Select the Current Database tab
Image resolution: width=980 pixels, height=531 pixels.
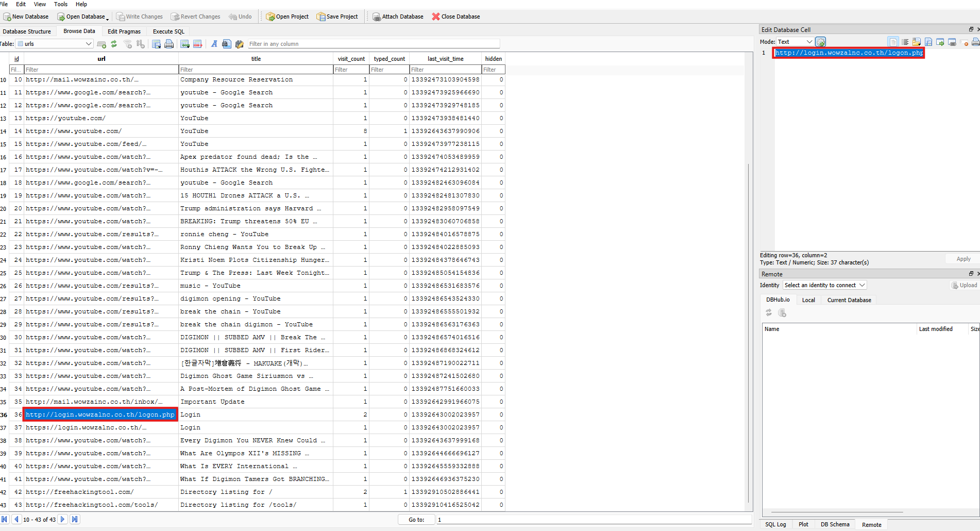(x=849, y=300)
